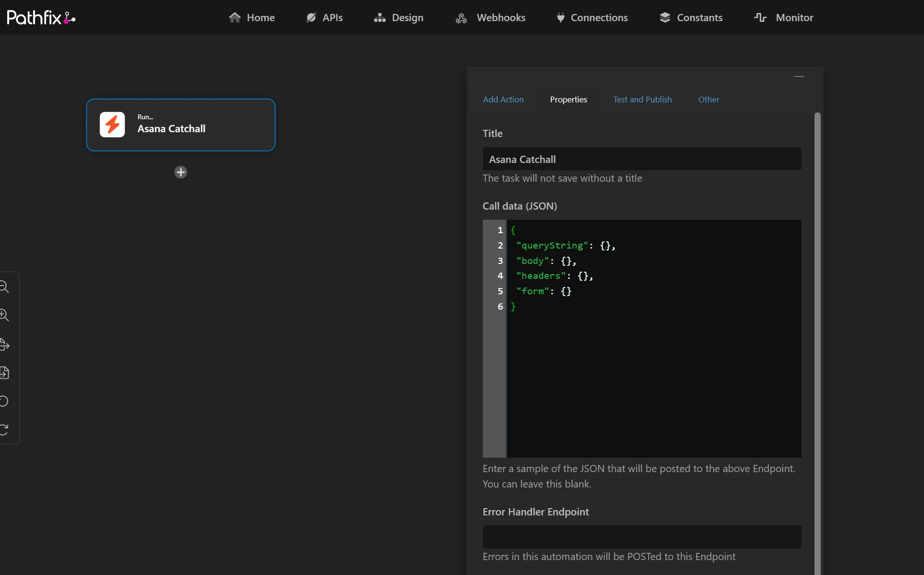Click line number 1 in the editor gutter

[x=500, y=230]
